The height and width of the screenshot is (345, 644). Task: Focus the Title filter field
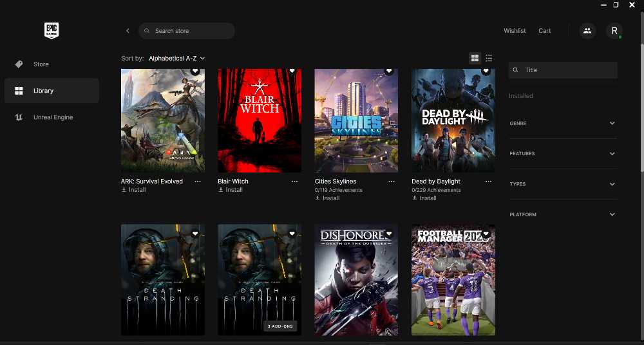coord(563,70)
